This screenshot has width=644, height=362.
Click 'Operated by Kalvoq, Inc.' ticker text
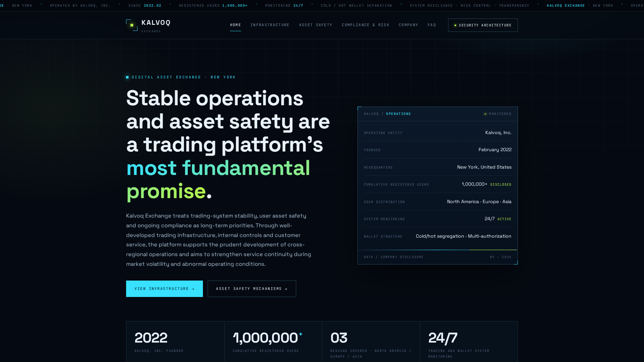point(80,6)
